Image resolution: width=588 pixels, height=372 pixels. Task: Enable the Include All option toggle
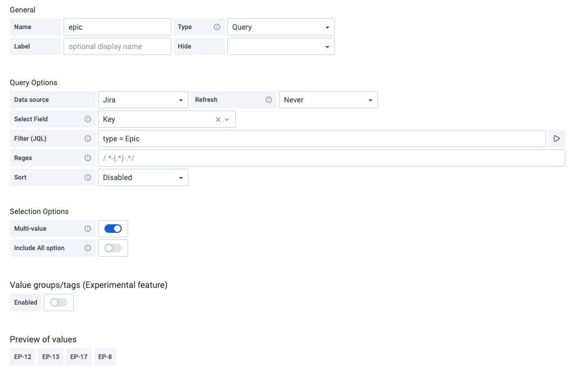pyautogui.click(x=113, y=248)
